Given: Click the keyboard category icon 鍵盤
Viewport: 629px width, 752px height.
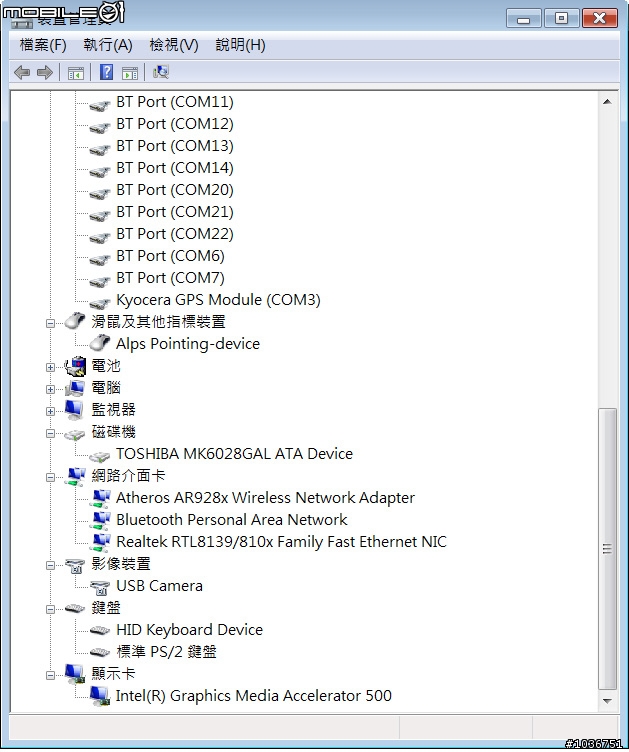Looking at the screenshot, I should click(x=75, y=608).
